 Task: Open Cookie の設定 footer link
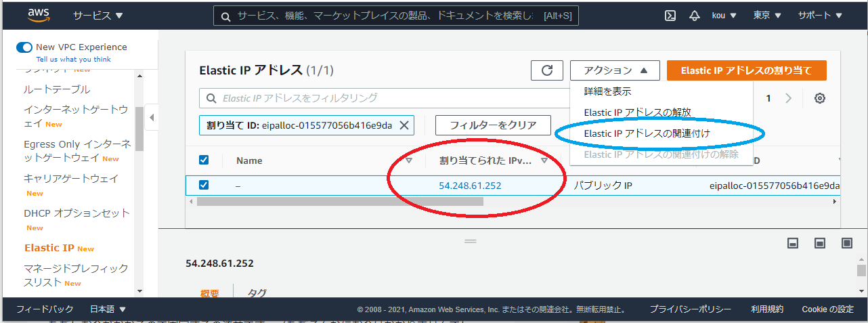827,309
